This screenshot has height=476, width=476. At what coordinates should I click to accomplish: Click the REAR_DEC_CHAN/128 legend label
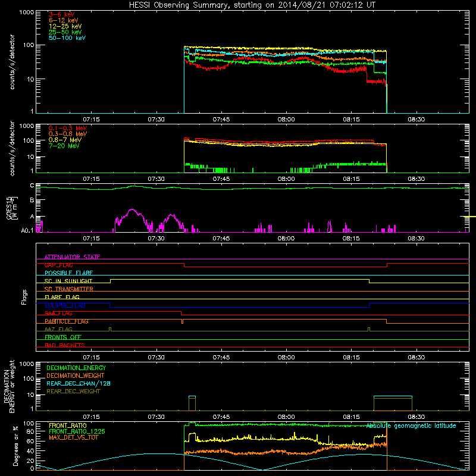tap(79, 383)
